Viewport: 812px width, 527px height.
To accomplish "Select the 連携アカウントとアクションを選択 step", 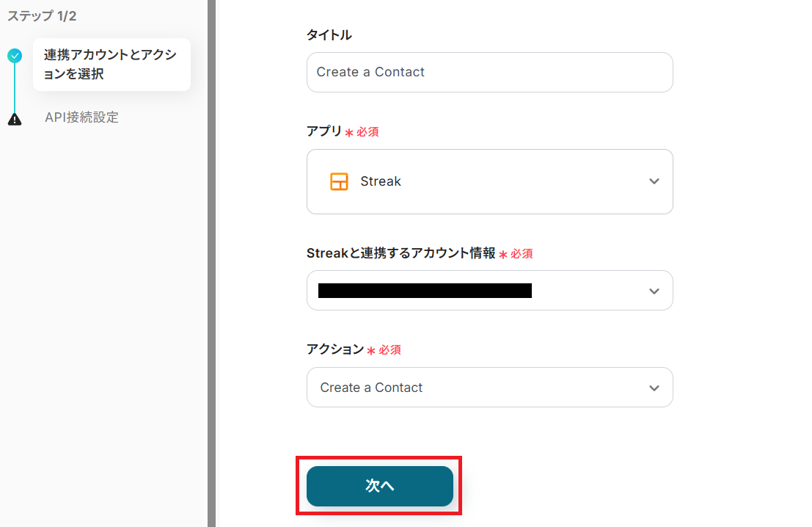I will pyautogui.click(x=111, y=65).
